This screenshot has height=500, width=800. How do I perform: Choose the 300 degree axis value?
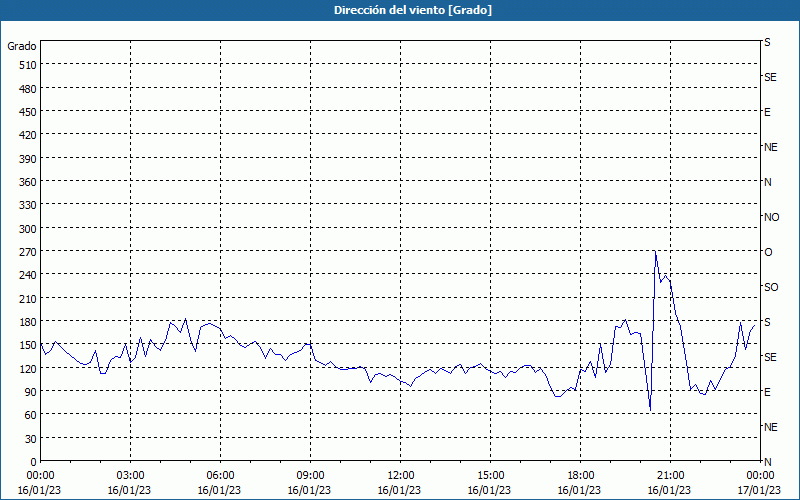[x=29, y=229]
